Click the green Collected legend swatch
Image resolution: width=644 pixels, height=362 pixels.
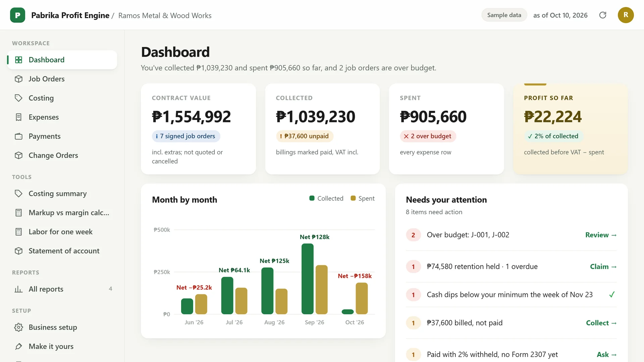pyautogui.click(x=312, y=198)
